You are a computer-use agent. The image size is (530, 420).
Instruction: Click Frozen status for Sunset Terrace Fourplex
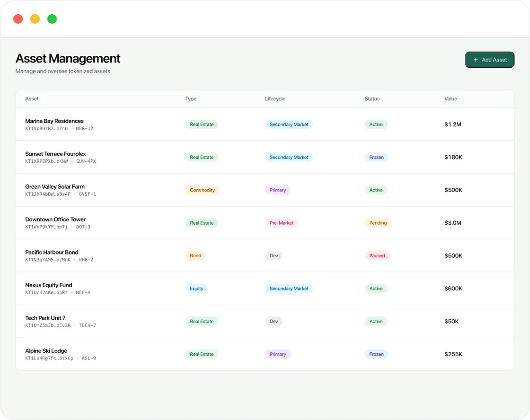[376, 157]
